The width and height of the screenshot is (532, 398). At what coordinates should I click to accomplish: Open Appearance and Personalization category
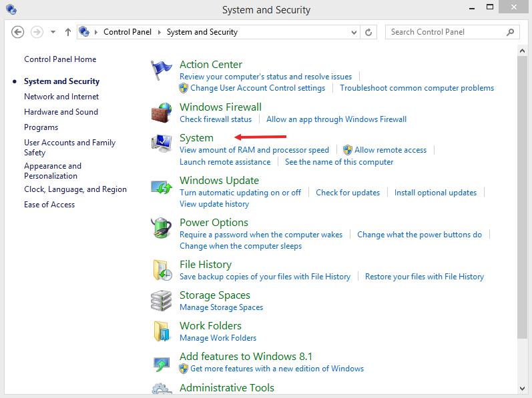click(x=53, y=171)
